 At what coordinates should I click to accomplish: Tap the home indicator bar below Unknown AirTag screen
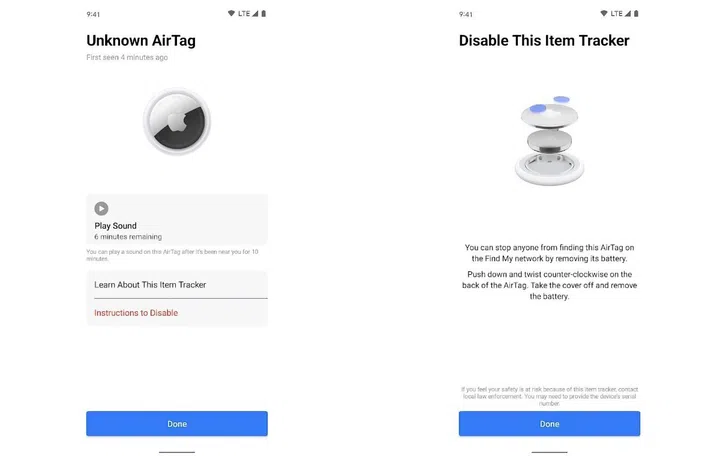(x=177, y=452)
